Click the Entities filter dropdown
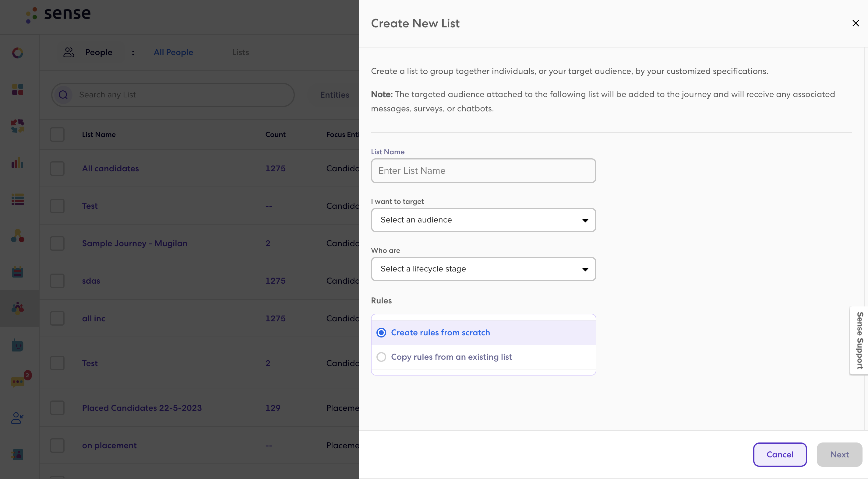Screen dimensions: 868x479 pyautogui.click(x=335, y=95)
